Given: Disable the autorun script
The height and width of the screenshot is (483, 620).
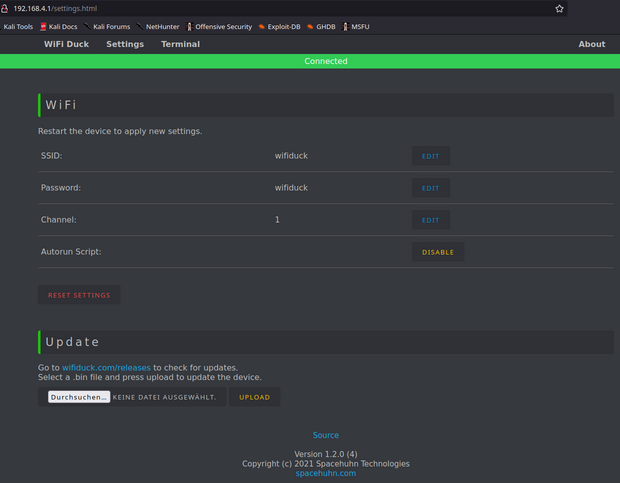Looking at the screenshot, I should [x=437, y=252].
